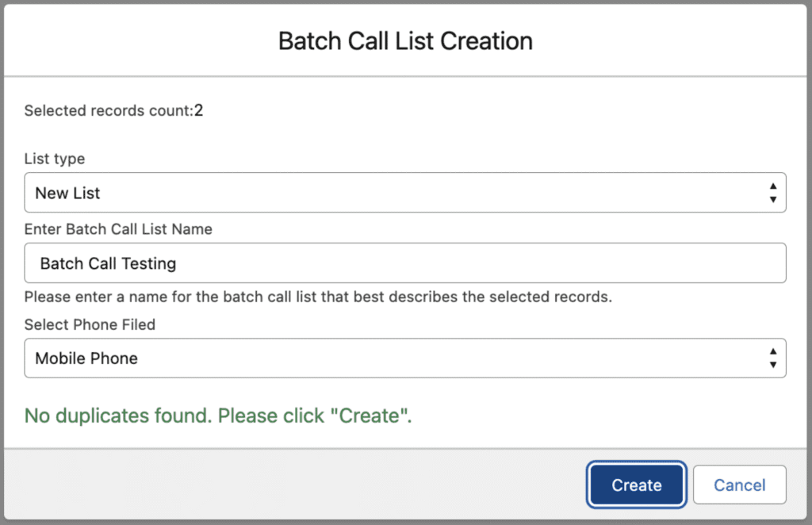Click the Batch Call Testing text
This screenshot has height=525, width=812.
tap(108, 263)
